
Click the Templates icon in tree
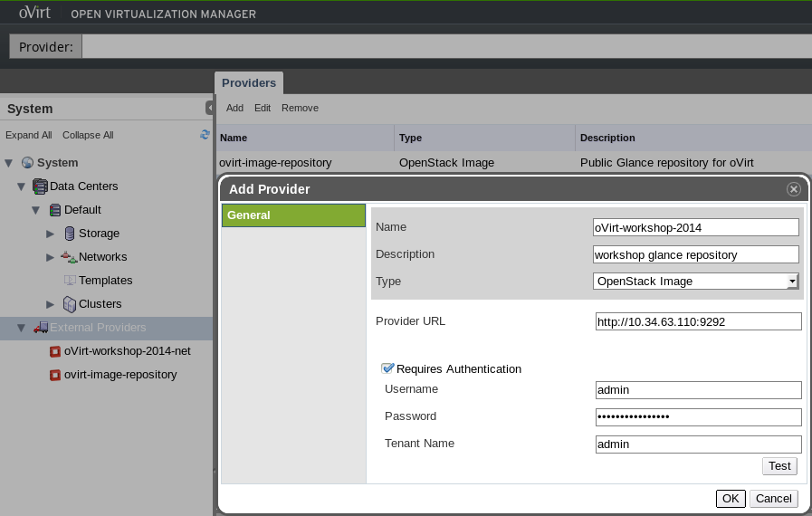click(x=70, y=281)
